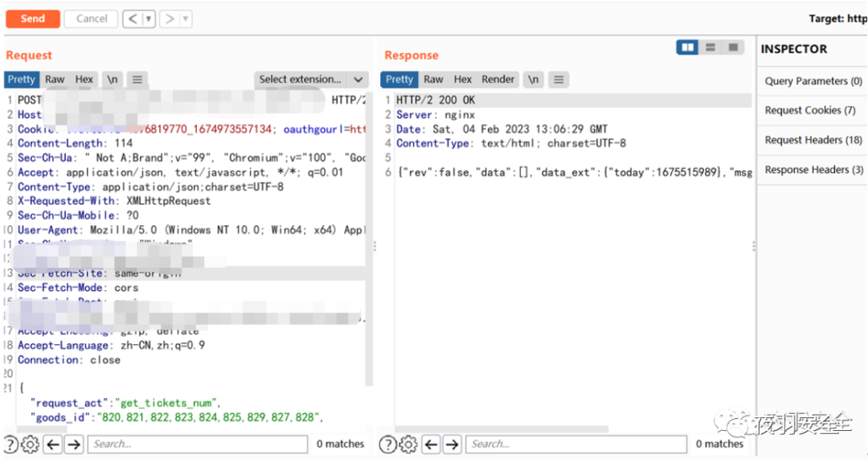Click the Request search input field
The image size is (868, 463).
tap(197, 444)
